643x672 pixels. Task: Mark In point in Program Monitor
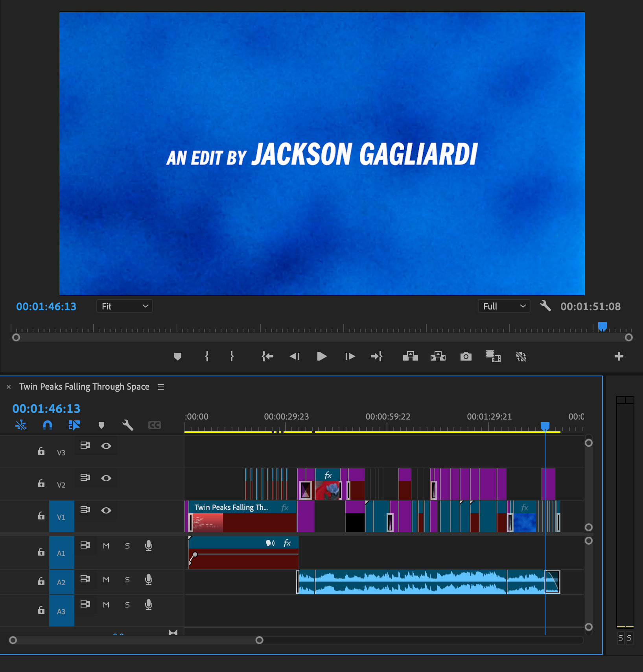207,356
